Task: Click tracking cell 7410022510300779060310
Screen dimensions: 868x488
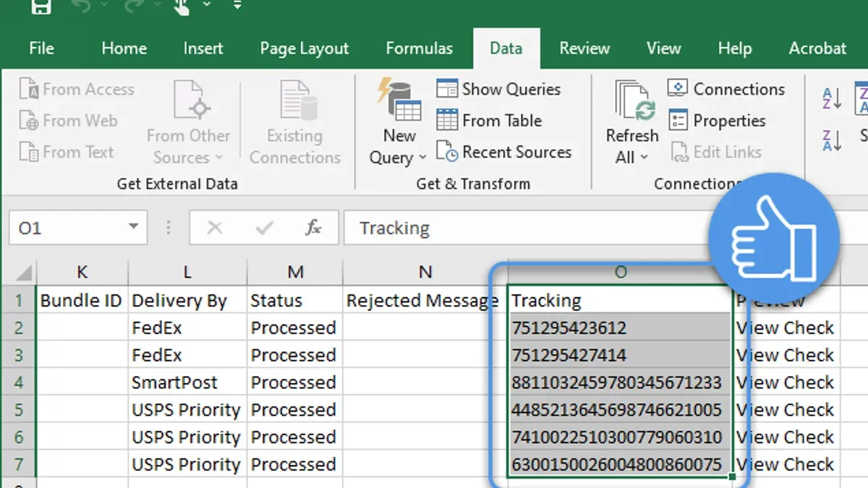Action: click(620, 437)
